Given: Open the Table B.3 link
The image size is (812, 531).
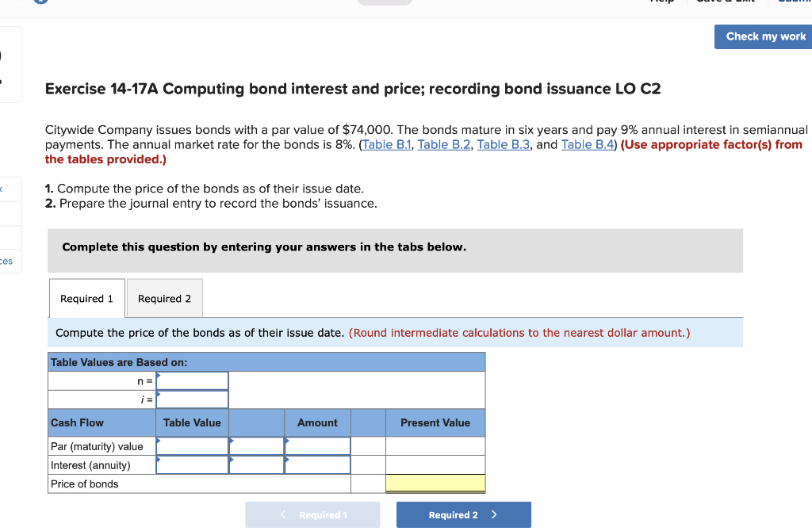Looking at the screenshot, I should (503, 144).
